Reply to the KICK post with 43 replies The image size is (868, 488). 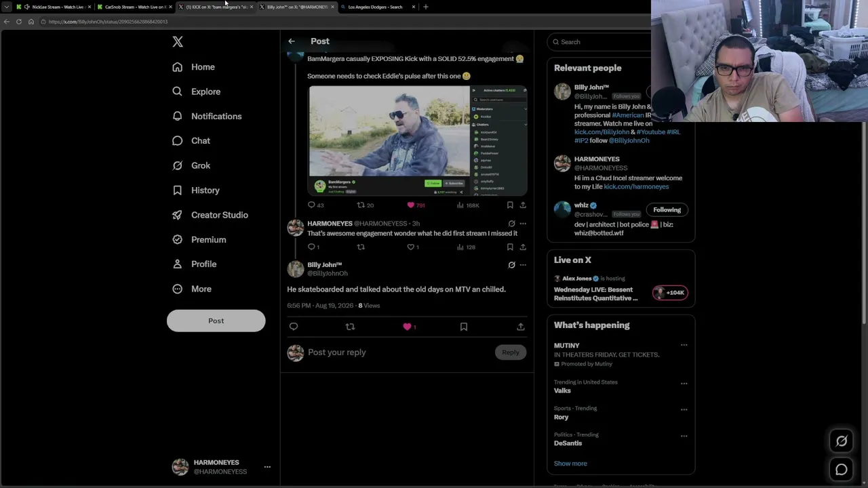315,205
